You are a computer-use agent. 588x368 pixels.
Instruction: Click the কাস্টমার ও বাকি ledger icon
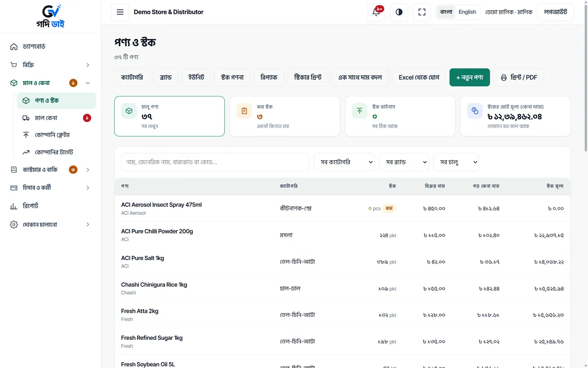(14, 170)
